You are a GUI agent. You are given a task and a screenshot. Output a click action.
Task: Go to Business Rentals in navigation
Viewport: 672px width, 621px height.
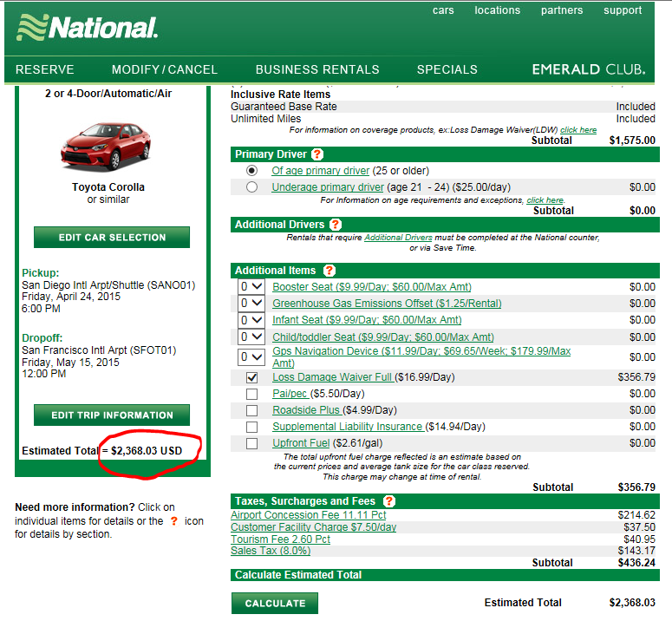pyautogui.click(x=317, y=69)
